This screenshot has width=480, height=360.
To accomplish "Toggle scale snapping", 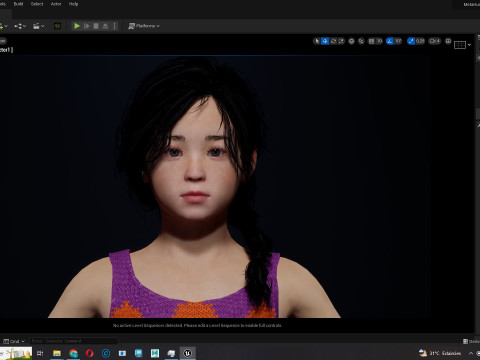I will click(411, 41).
